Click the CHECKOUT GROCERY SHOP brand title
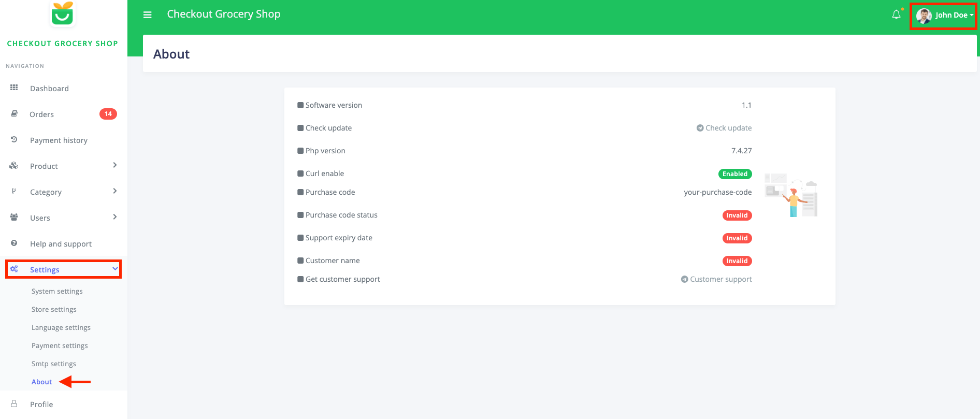 tap(63, 44)
